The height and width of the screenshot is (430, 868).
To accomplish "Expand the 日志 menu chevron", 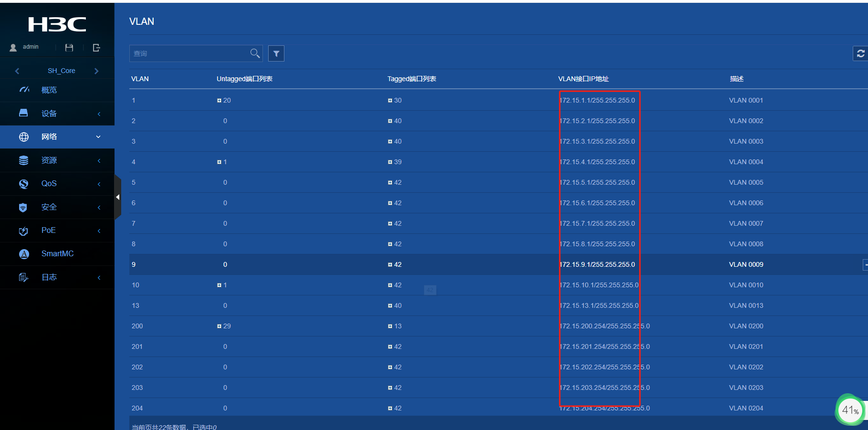I will coord(99,277).
